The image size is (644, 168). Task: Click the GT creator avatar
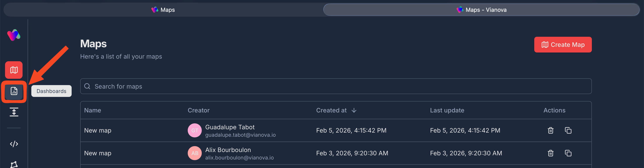pos(195,131)
